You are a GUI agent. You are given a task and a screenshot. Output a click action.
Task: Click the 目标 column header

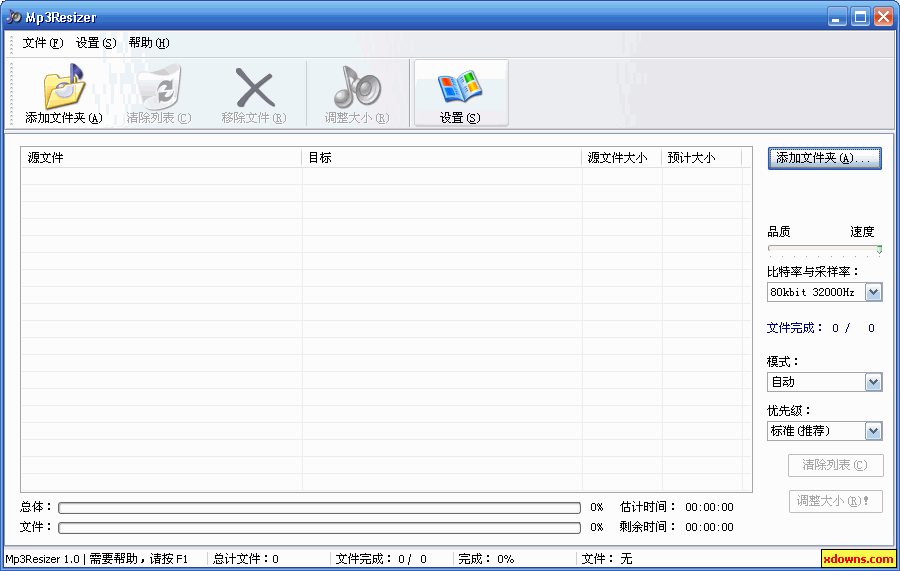[x=442, y=158]
